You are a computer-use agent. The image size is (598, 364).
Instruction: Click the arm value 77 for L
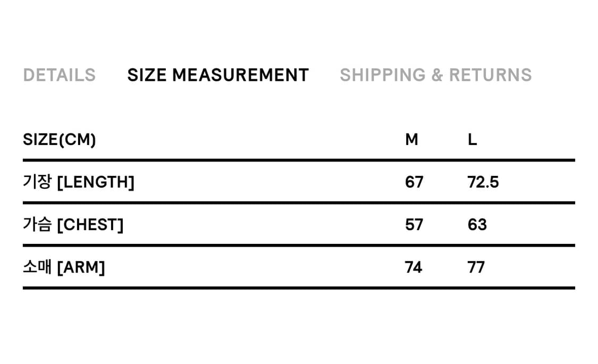pyautogui.click(x=476, y=268)
